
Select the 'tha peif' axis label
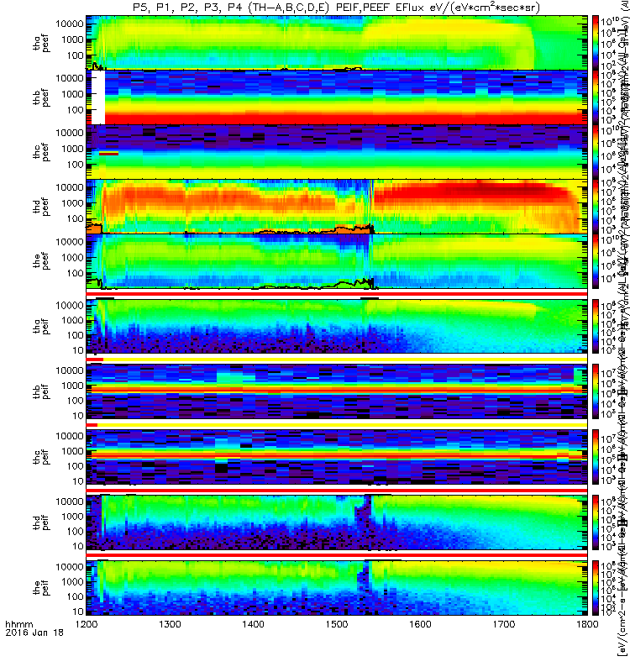[41, 326]
